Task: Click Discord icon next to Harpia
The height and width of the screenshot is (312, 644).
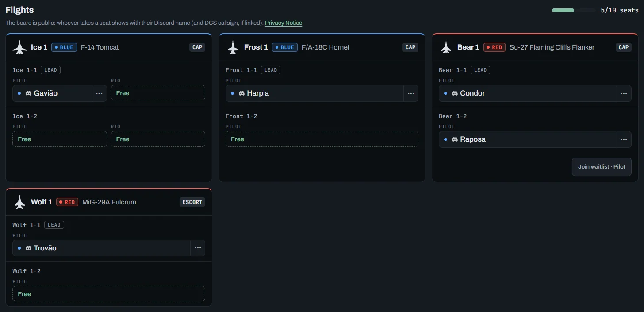Action: click(x=241, y=93)
